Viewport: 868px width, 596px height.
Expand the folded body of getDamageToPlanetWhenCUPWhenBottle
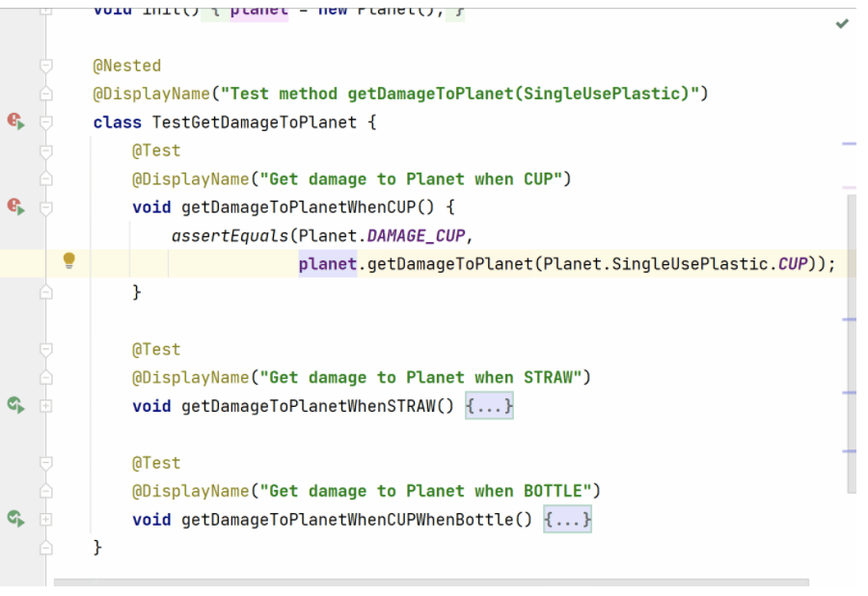(x=567, y=520)
